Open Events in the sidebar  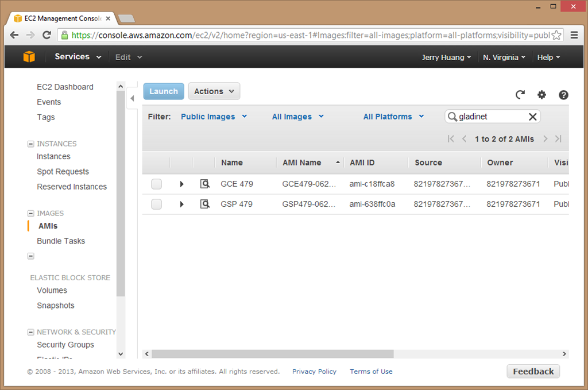pyautogui.click(x=49, y=102)
